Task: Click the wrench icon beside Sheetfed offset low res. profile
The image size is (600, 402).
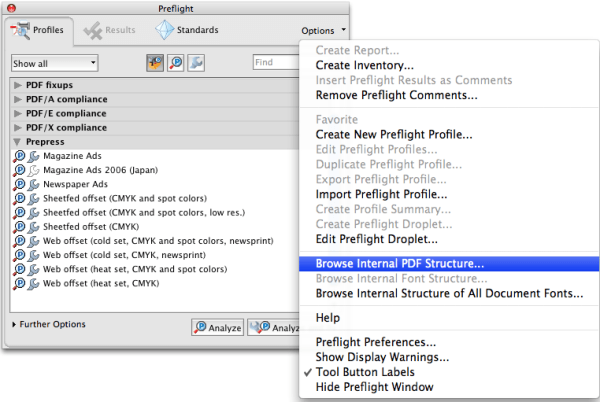Action: [34, 213]
